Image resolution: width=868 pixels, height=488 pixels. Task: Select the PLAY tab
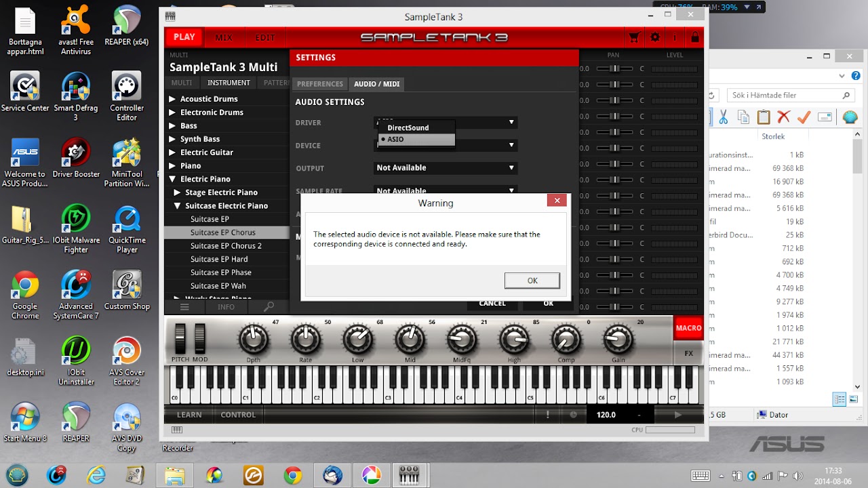point(184,37)
